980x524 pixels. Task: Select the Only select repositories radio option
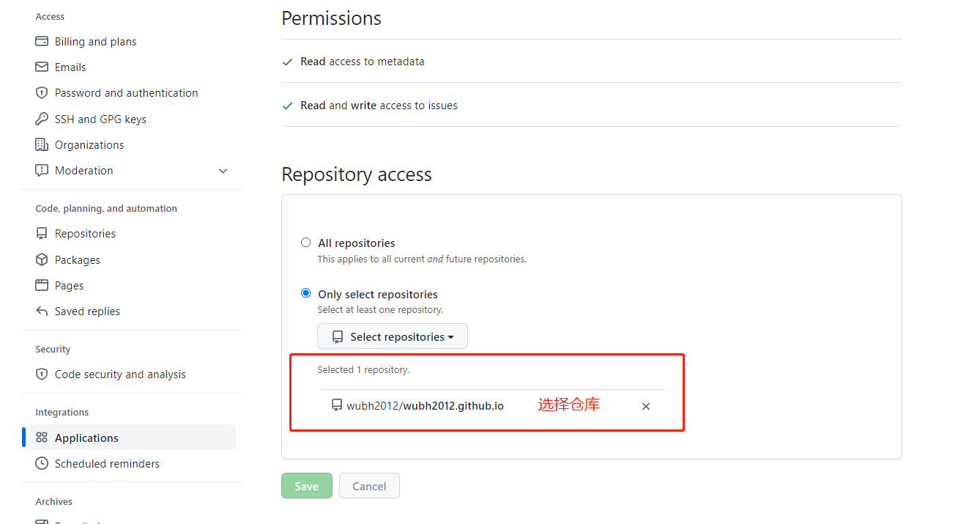(306, 293)
